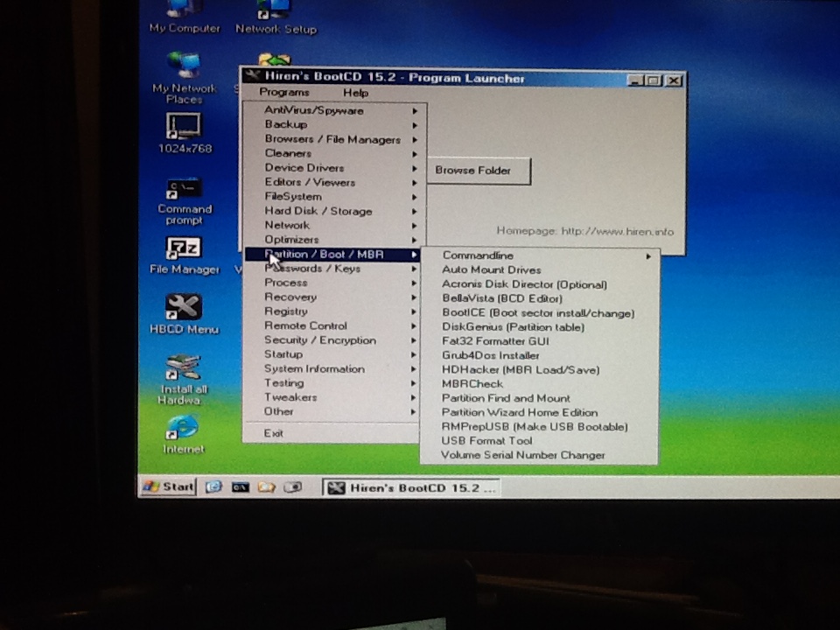Expand the Cleaners submenu
This screenshot has height=630, width=840.
334,154
